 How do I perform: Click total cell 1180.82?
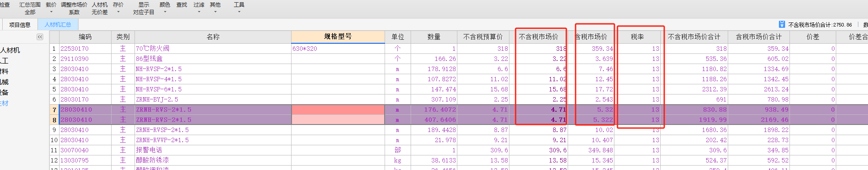coord(694,69)
